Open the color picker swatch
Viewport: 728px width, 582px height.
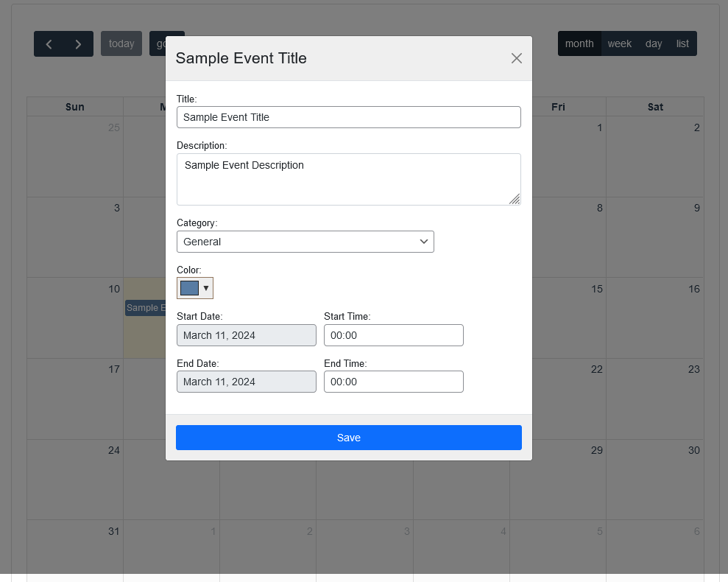tap(189, 288)
